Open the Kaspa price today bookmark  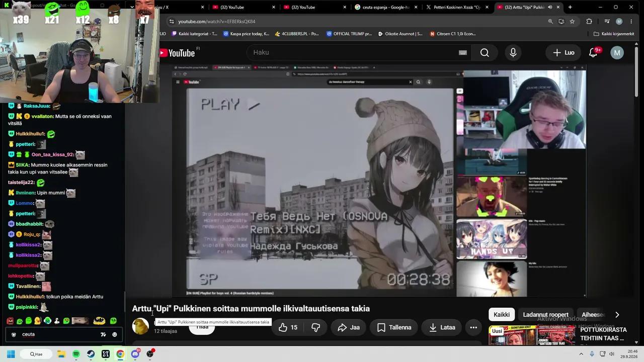point(246,34)
